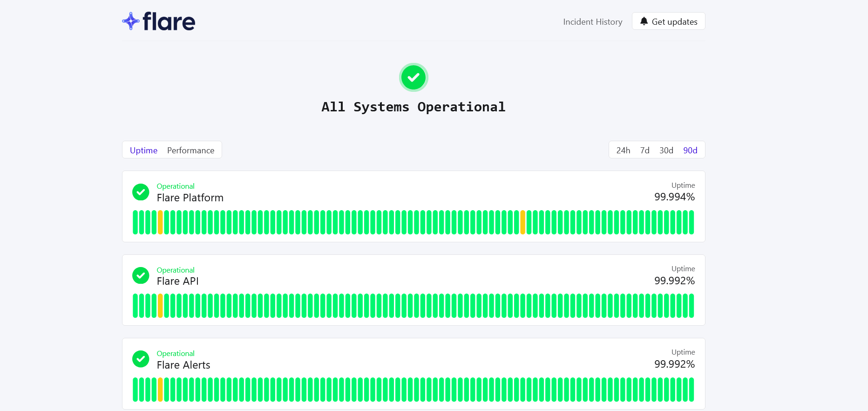Click the 99.994% uptime value
This screenshot has height=411, width=868.
point(674,197)
